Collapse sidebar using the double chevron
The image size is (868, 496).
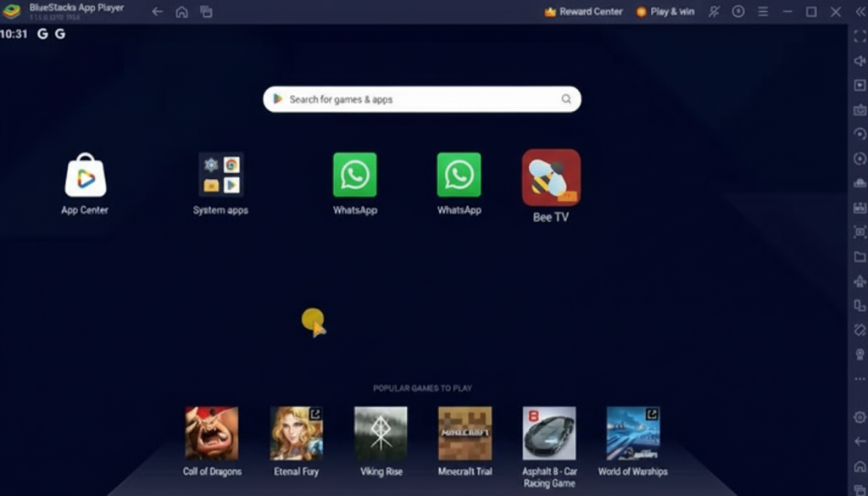860,12
